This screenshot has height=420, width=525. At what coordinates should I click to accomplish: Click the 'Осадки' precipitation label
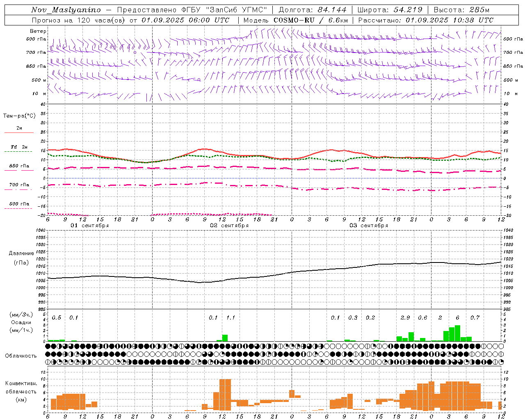pyautogui.click(x=21, y=322)
